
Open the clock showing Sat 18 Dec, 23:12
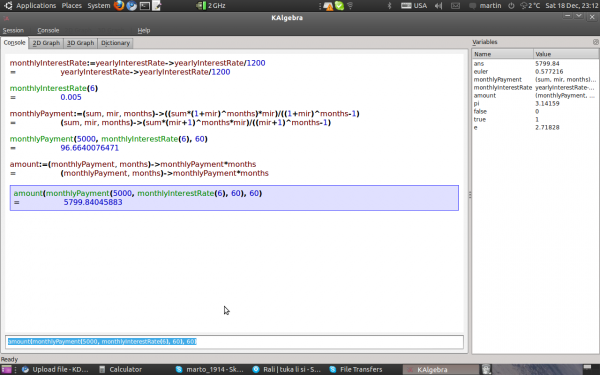click(572, 5)
